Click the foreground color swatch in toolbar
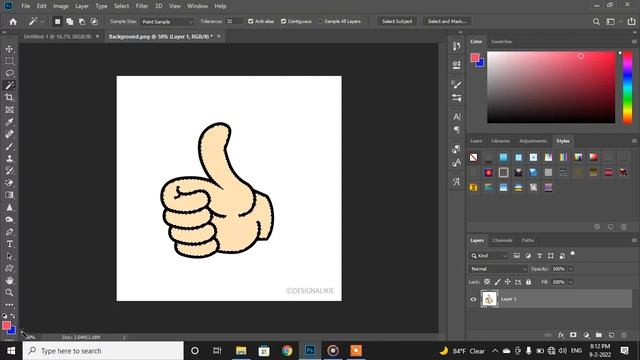 [x=6, y=325]
